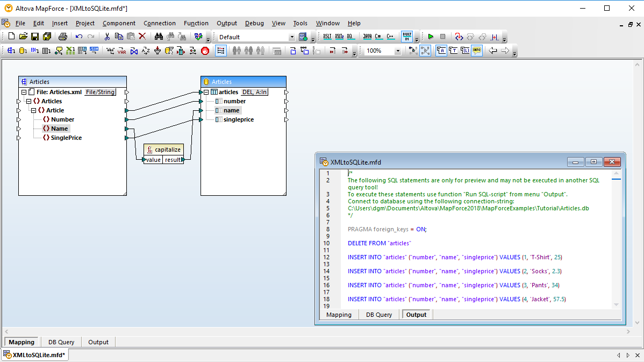
Task: Insert a filter component (funnel icon)
Action: 158,51
